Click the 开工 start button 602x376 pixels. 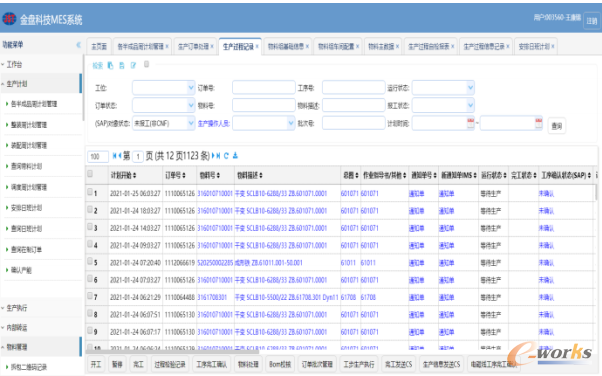pyautogui.click(x=96, y=364)
